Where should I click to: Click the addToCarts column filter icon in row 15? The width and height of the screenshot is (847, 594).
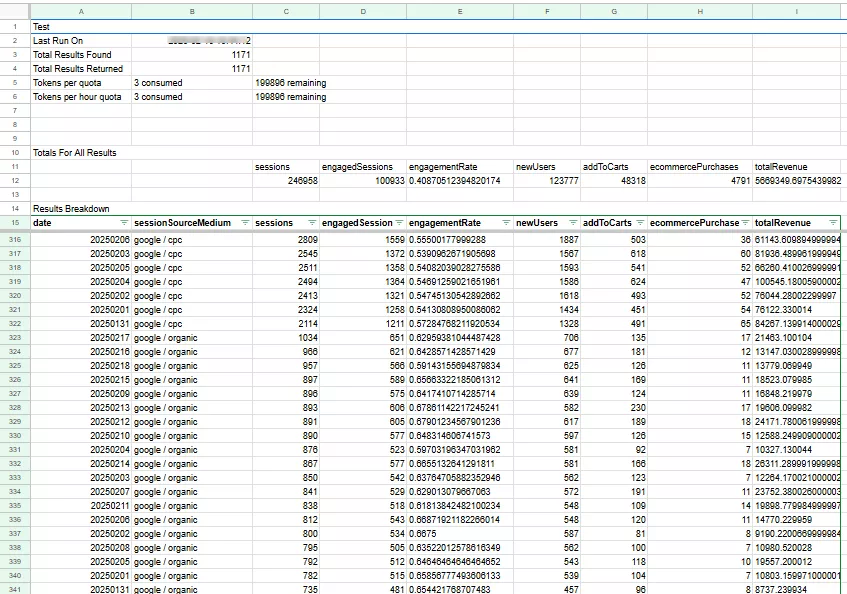pyautogui.click(x=640, y=222)
